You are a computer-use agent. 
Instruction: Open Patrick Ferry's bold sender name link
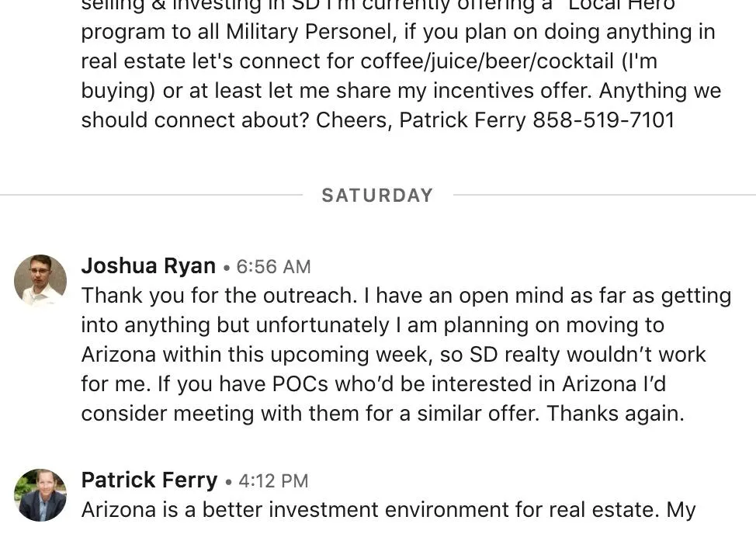(x=149, y=480)
